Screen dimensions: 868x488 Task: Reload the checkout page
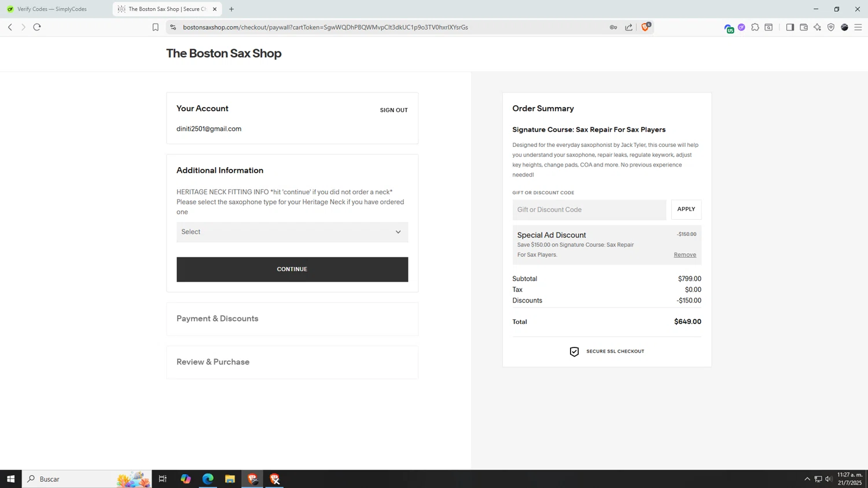click(x=37, y=27)
